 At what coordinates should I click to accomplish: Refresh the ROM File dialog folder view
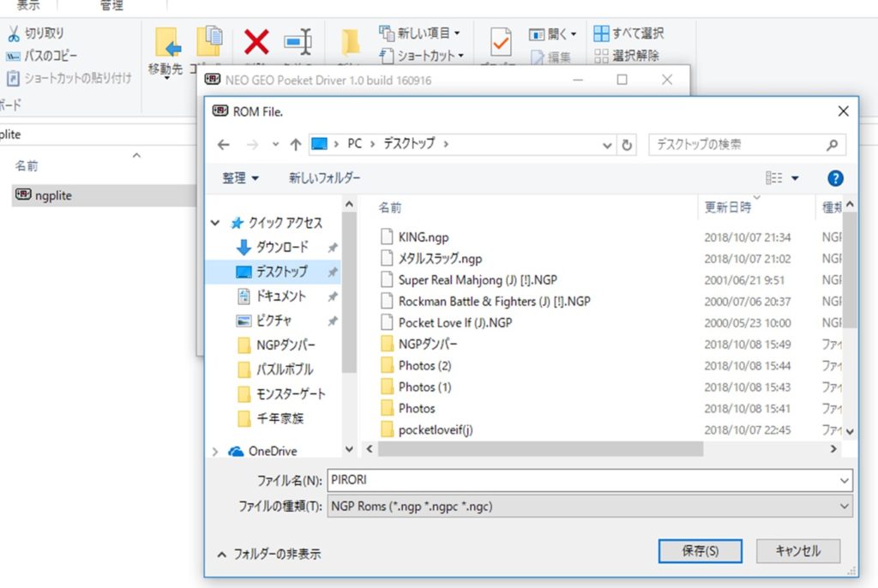[627, 145]
